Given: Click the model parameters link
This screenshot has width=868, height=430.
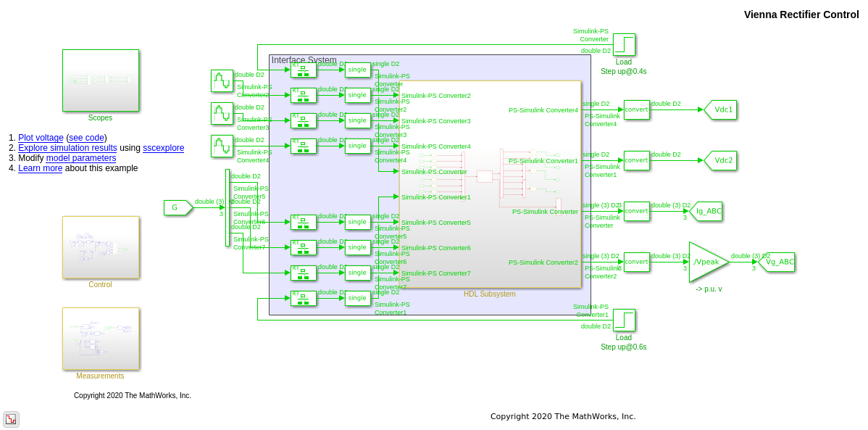Looking at the screenshot, I should coord(81,158).
